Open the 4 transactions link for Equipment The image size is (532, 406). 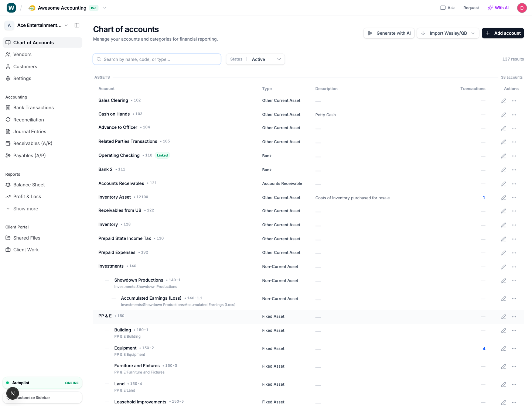(484, 349)
